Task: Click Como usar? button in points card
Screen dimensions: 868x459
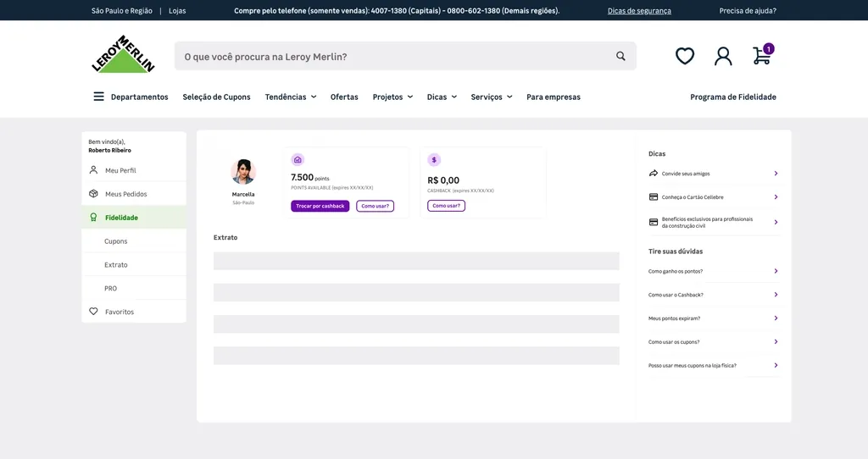Action: point(376,206)
